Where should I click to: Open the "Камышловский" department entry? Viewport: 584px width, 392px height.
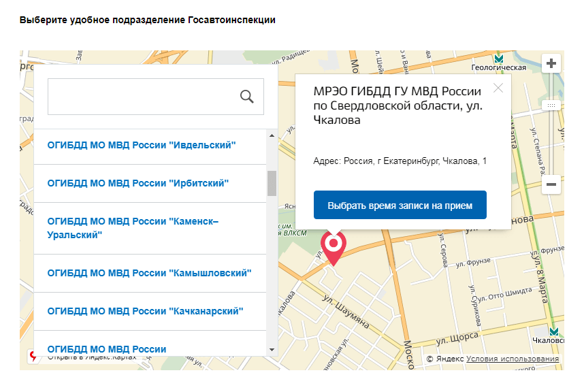(x=150, y=273)
